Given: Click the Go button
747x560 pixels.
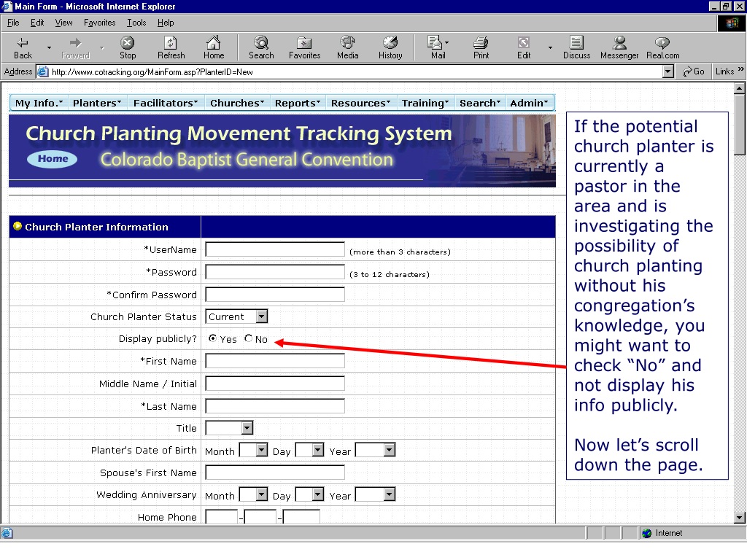Looking at the screenshot, I should 694,71.
